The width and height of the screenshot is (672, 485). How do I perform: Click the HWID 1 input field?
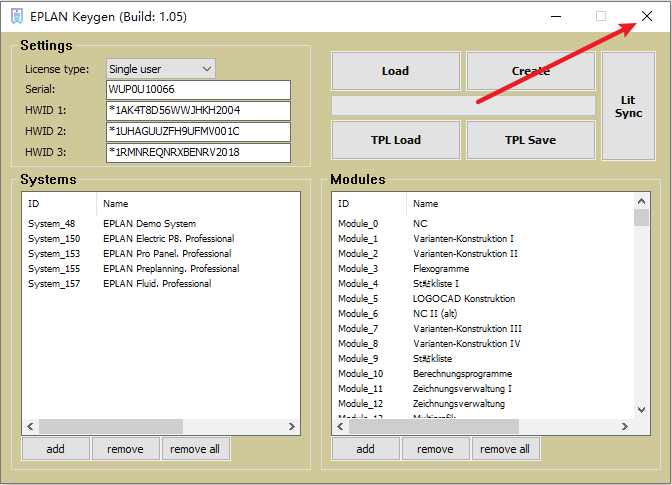point(198,111)
